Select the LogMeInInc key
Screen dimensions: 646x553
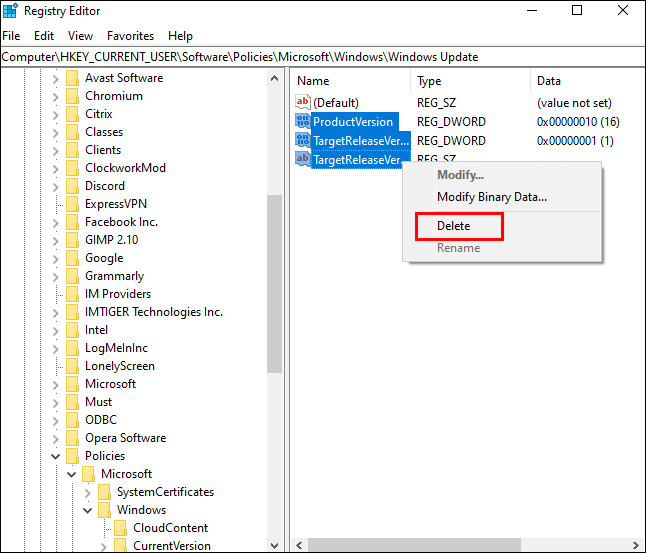click(x=116, y=348)
